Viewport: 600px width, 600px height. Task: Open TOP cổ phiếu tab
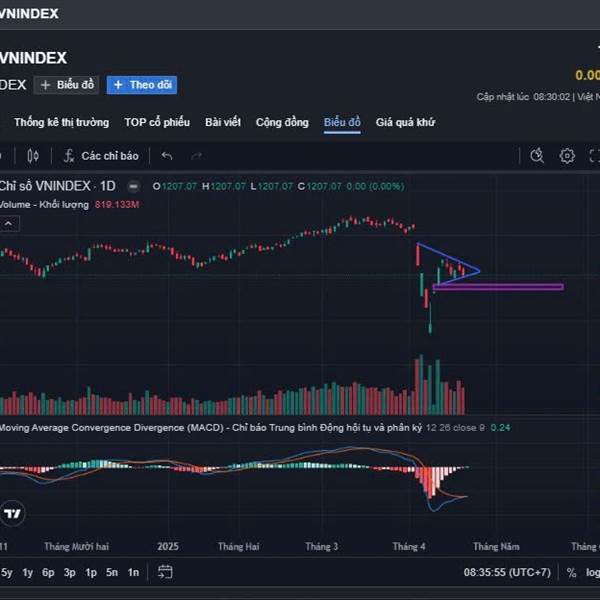157,122
